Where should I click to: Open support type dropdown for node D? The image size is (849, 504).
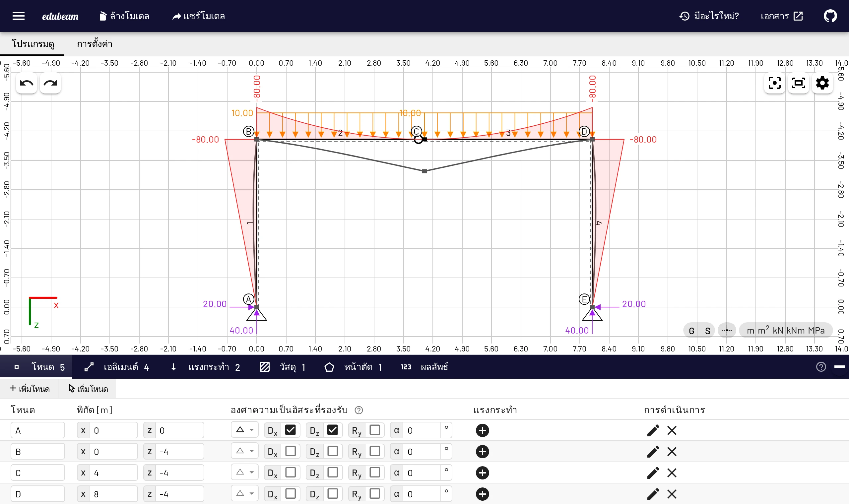click(x=244, y=494)
